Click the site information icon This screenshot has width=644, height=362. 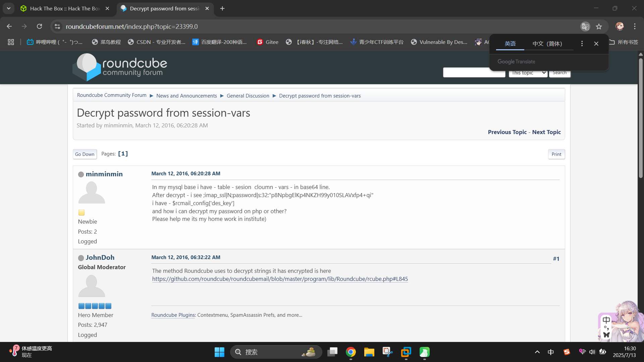click(57, 26)
